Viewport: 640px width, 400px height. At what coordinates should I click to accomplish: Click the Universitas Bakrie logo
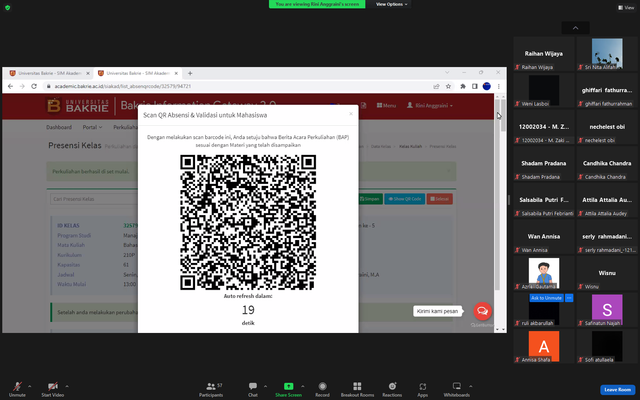tap(78, 105)
